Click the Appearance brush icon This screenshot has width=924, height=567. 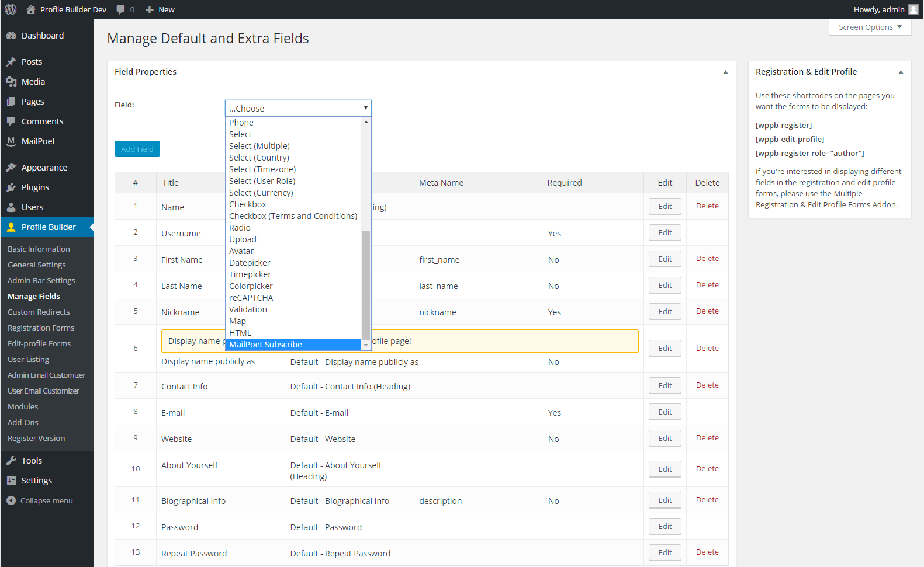pyautogui.click(x=11, y=168)
